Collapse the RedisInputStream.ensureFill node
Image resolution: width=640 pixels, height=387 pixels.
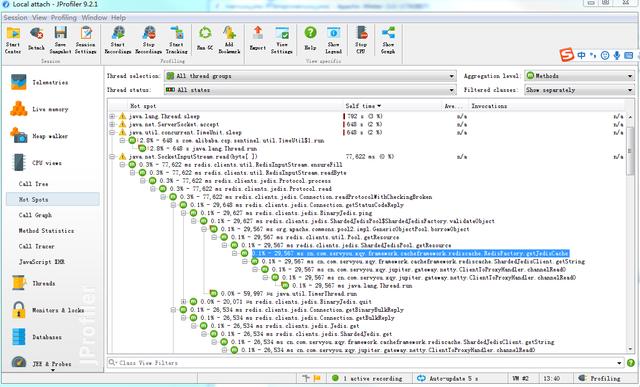[x=122, y=165]
